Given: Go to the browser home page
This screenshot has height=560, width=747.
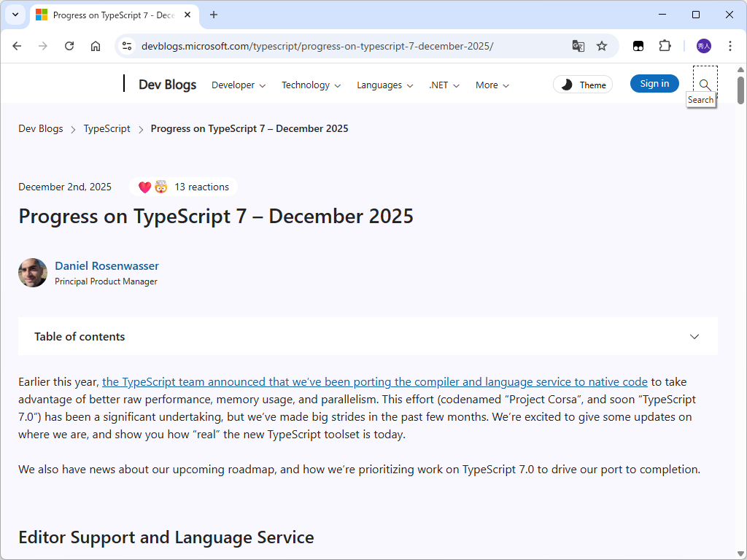Looking at the screenshot, I should point(96,46).
